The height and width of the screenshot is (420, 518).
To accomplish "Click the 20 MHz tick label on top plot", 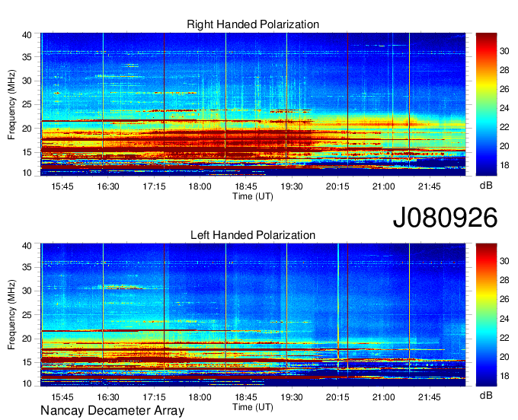I will (27, 129).
